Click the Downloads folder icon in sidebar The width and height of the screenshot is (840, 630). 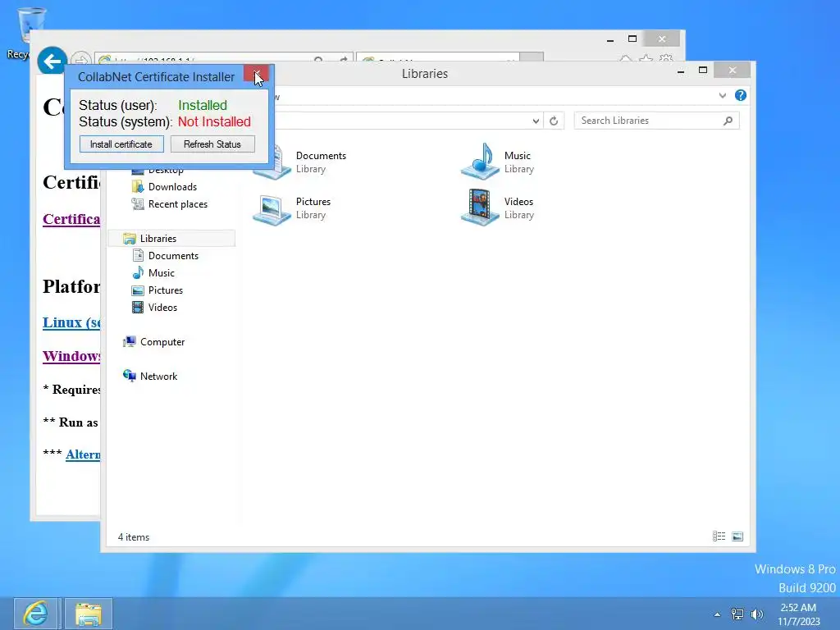click(138, 186)
